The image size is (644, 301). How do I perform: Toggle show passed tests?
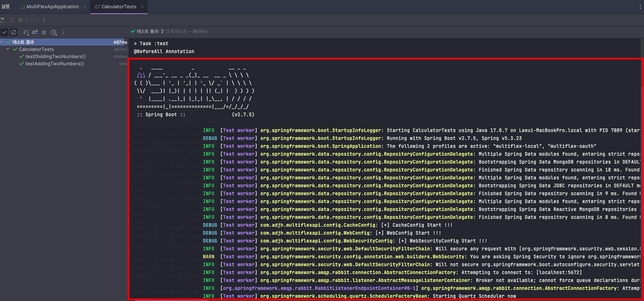tap(4, 32)
